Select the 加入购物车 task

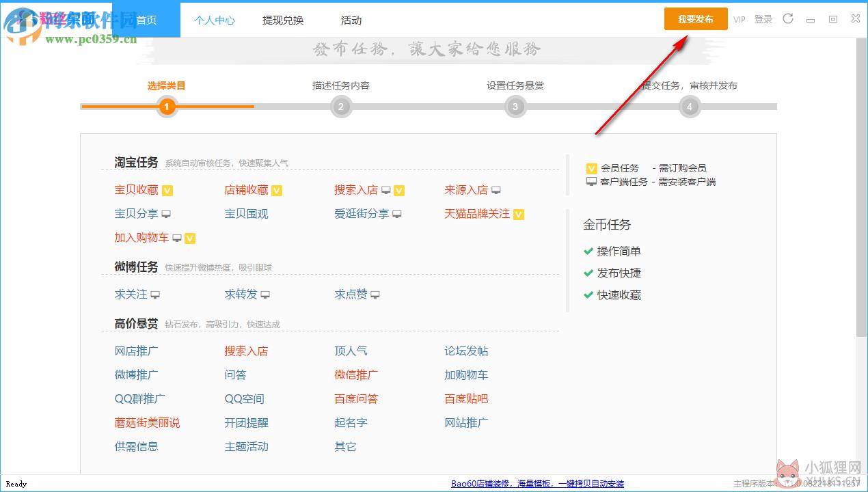click(141, 238)
